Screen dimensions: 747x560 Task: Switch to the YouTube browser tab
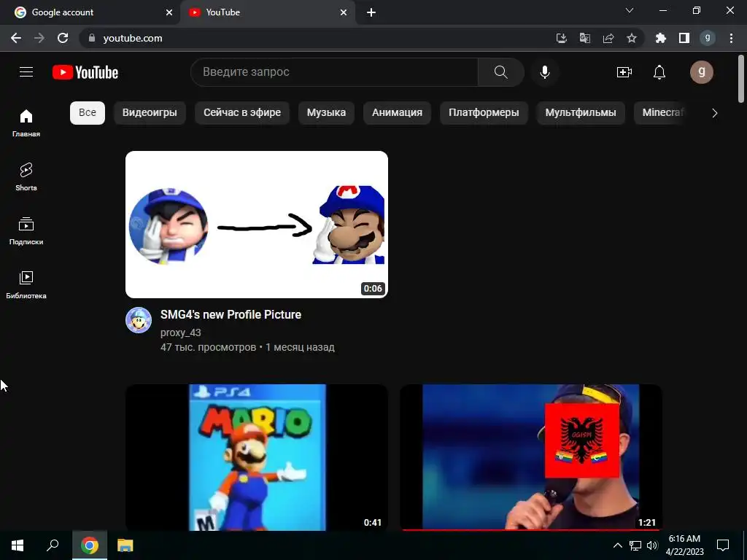click(x=267, y=12)
